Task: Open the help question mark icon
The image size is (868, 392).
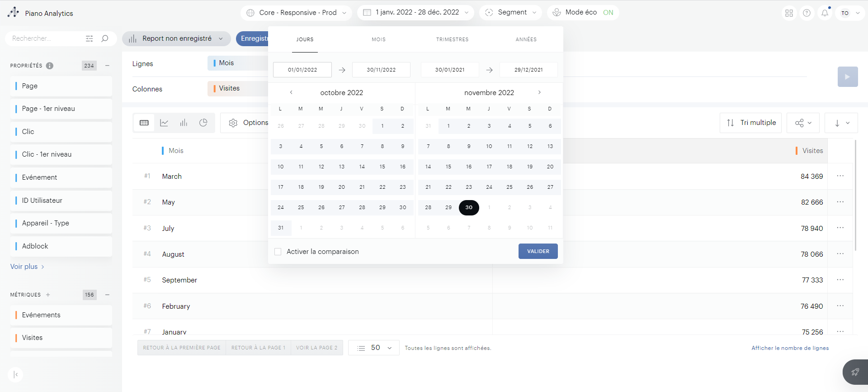Action: [x=807, y=13]
